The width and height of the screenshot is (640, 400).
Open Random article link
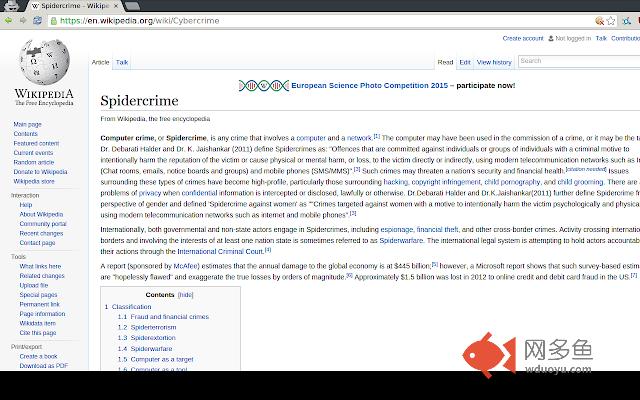(x=33, y=162)
